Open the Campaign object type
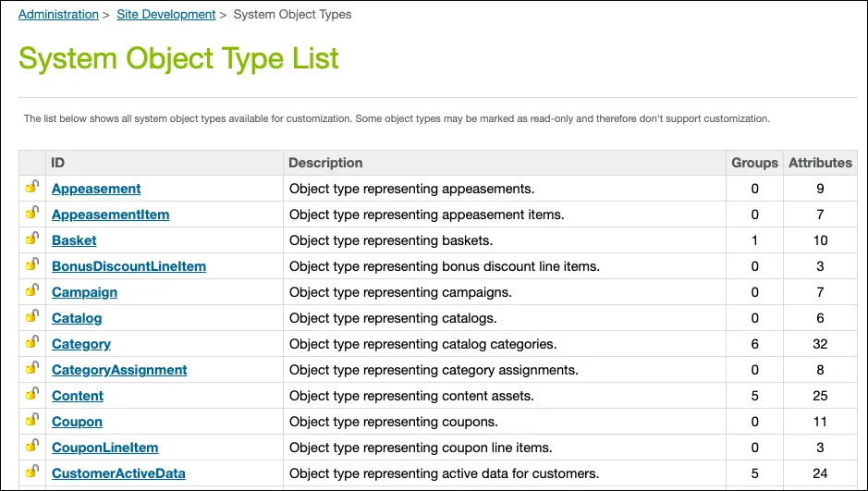868x491 pixels. (85, 292)
